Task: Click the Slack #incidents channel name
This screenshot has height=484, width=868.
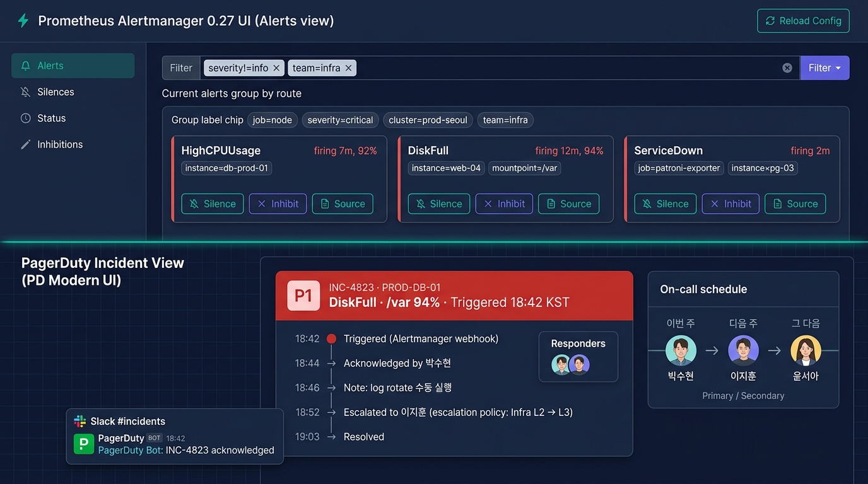Action: coord(128,421)
